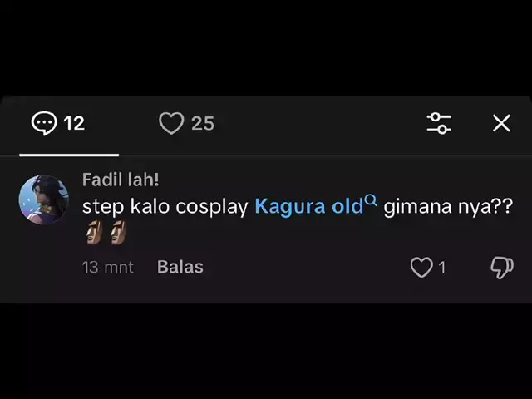Select the 25 likes count tab
Viewport: 532px width, 399px height.
pyautogui.click(x=203, y=123)
